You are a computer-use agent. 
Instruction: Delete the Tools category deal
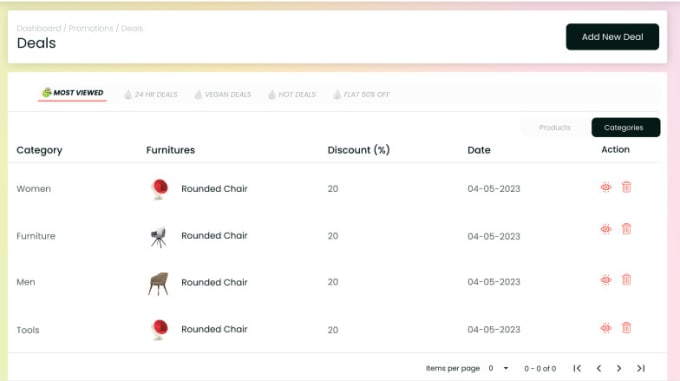point(626,328)
